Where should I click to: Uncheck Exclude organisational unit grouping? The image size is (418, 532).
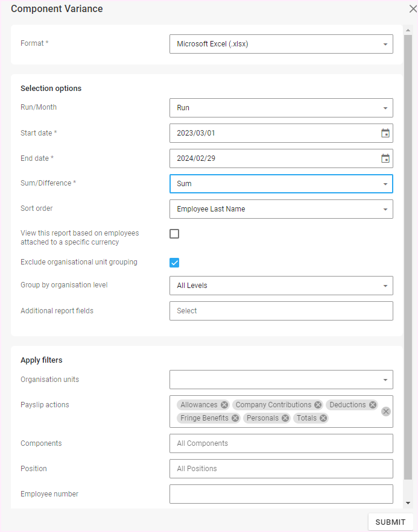tap(174, 262)
